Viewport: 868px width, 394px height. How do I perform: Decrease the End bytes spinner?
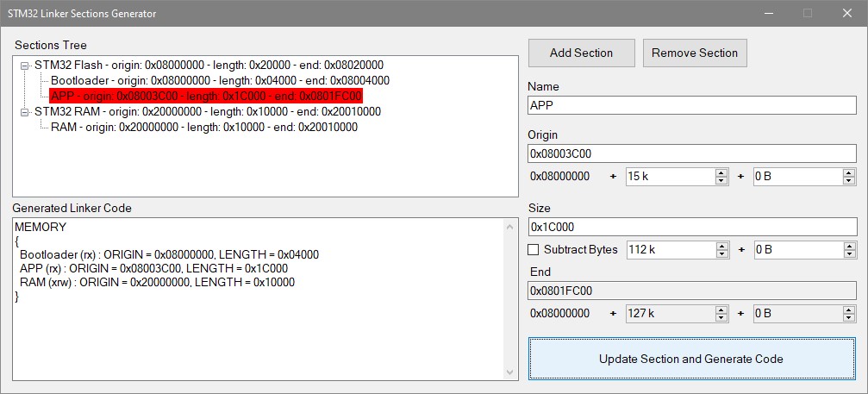tap(849, 318)
